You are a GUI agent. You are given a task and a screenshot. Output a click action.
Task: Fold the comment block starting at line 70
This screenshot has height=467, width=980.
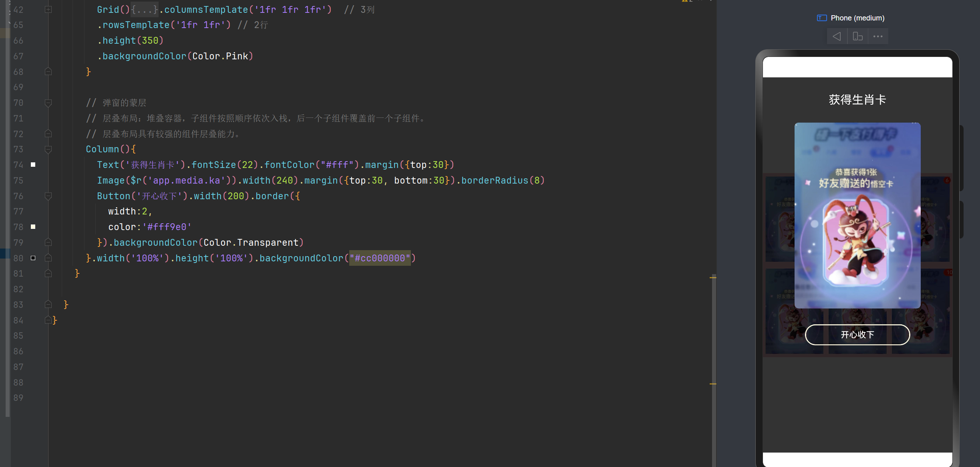click(x=48, y=103)
